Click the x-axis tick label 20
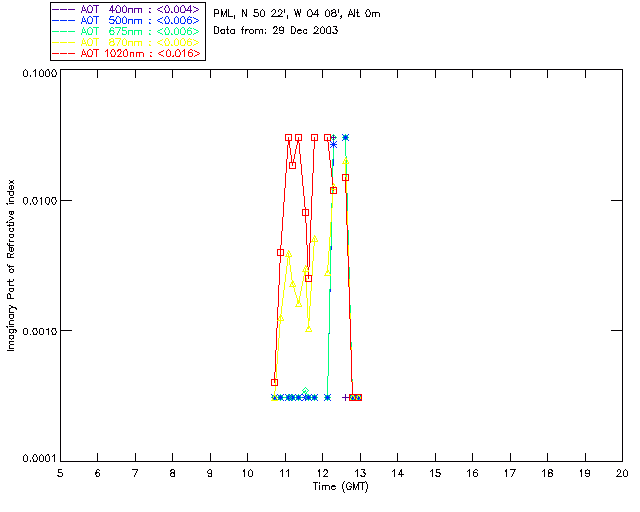The width and height of the screenshot is (640, 512). tap(622, 473)
